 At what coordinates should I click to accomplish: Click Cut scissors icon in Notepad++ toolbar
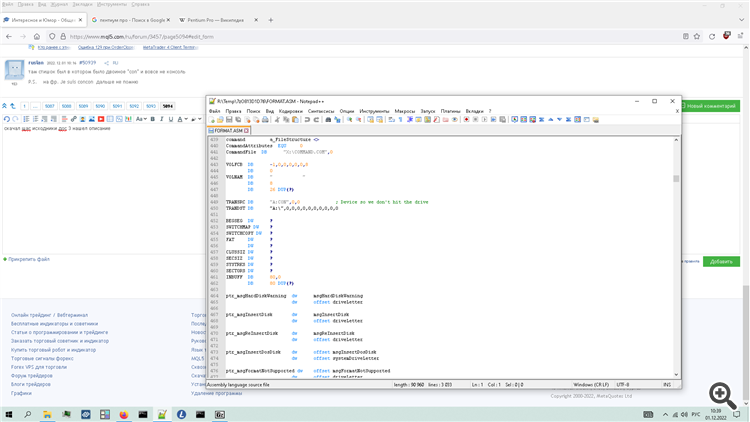coord(277,120)
